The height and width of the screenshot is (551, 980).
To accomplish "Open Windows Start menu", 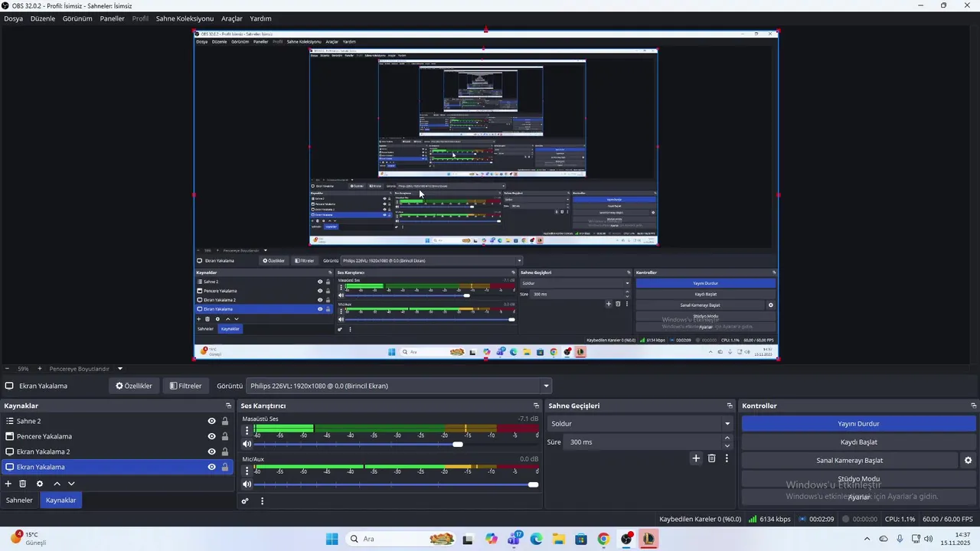I will click(x=332, y=539).
